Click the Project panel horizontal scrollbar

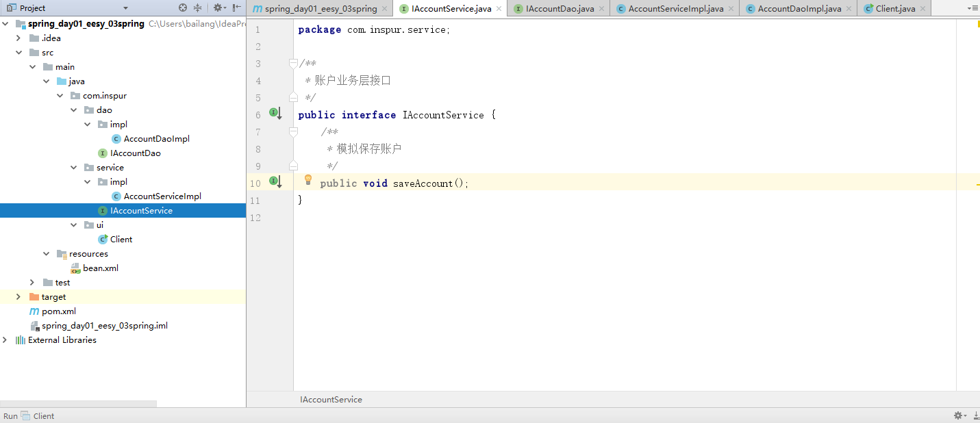(79, 405)
